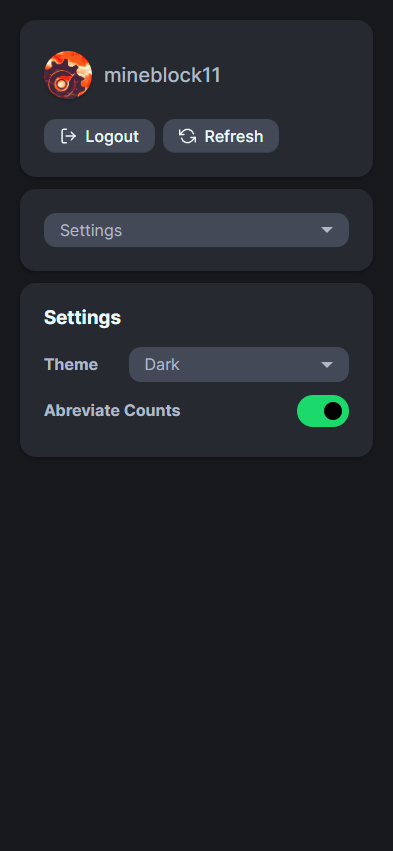
Task: Click the caret arrow in the Settings selector
Action: [327, 230]
